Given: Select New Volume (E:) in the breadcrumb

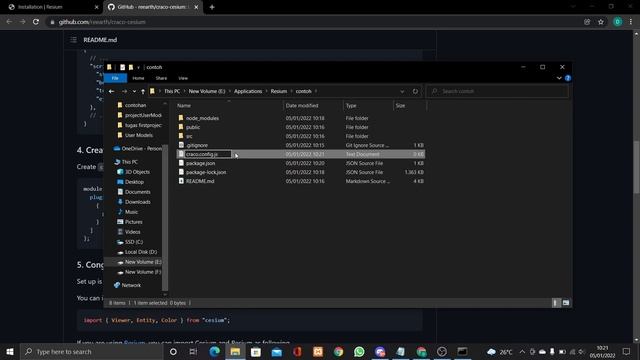Looking at the screenshot, I should pyautogui.click(x=207, y=91).
